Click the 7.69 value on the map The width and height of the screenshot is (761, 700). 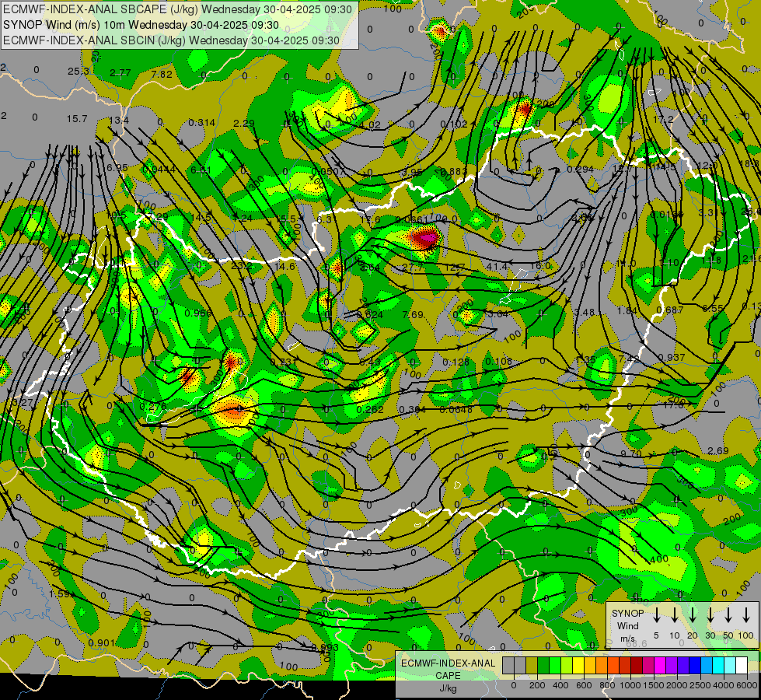[x=413, y=314]
